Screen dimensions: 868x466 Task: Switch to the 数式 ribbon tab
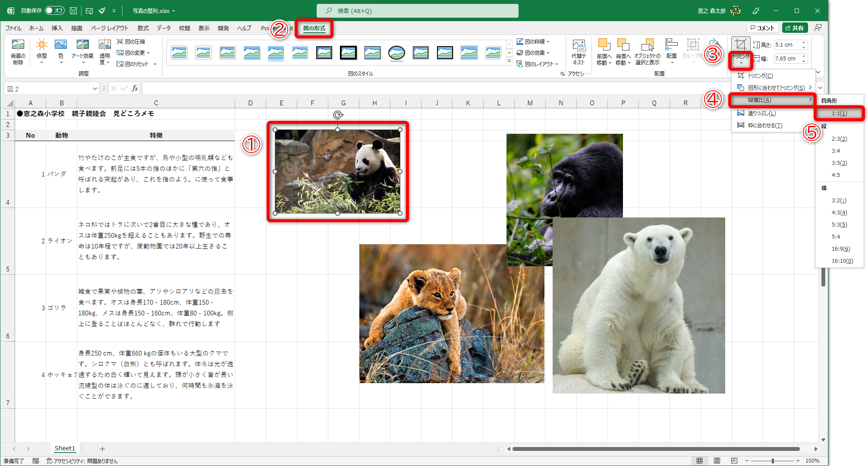[x=143, y=28]
